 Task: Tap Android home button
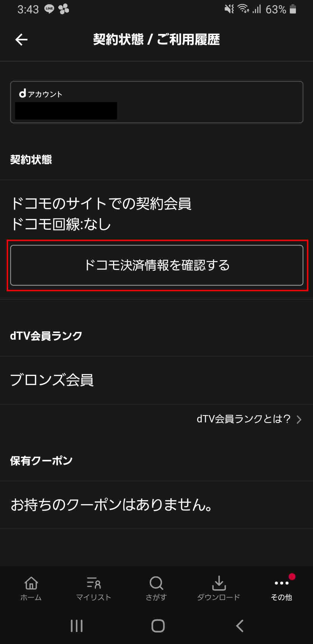point(158,626)
